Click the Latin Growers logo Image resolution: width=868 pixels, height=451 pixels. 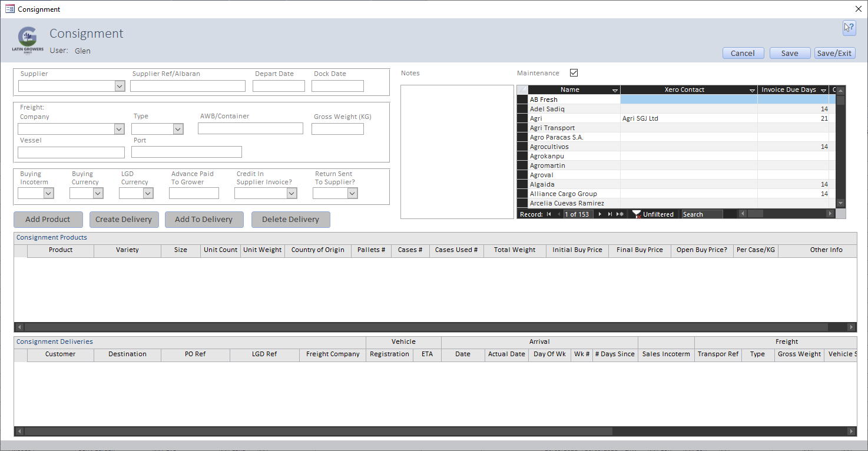[x=28, y=39]
